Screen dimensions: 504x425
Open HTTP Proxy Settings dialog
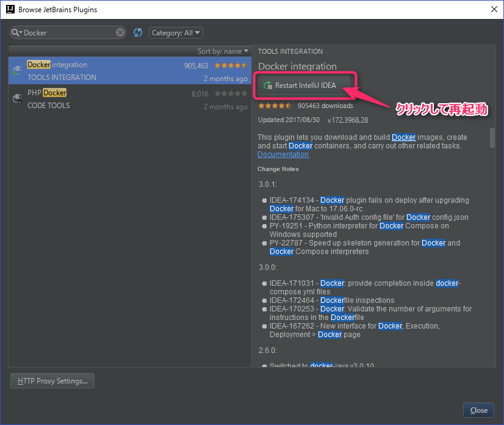52,381
